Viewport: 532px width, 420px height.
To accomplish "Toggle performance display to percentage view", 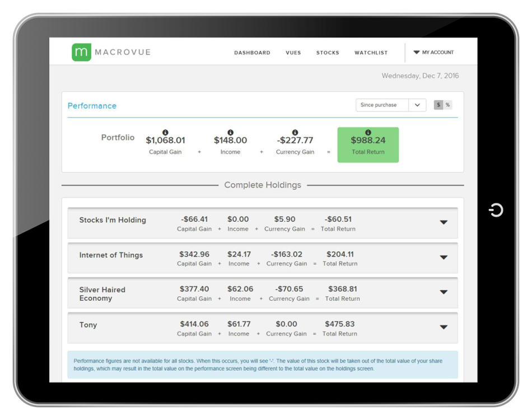I will [447, 105].
